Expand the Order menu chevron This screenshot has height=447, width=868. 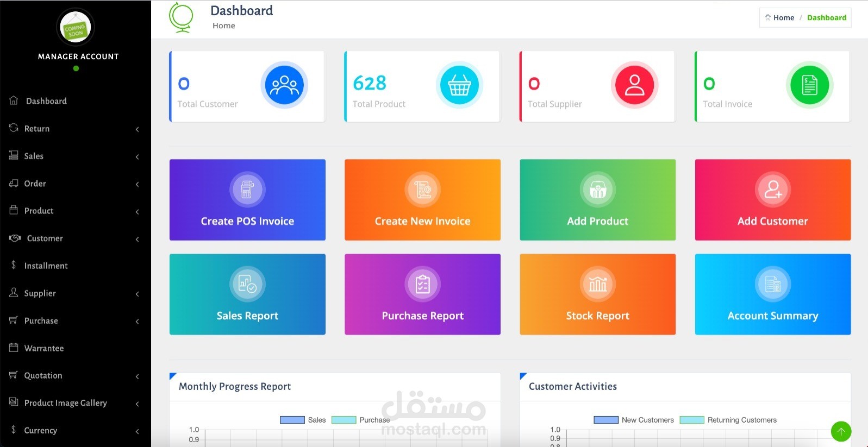138,185
